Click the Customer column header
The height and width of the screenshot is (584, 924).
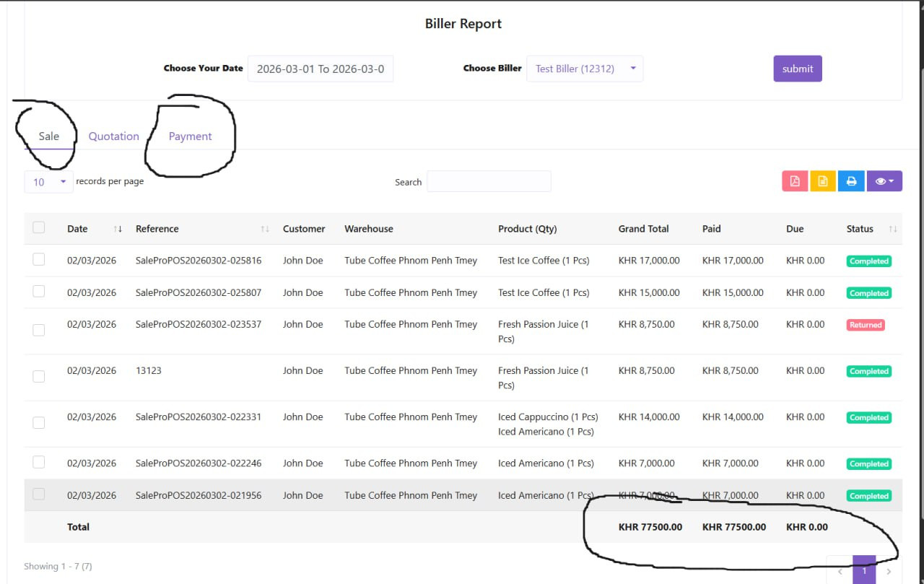point(304,229)
